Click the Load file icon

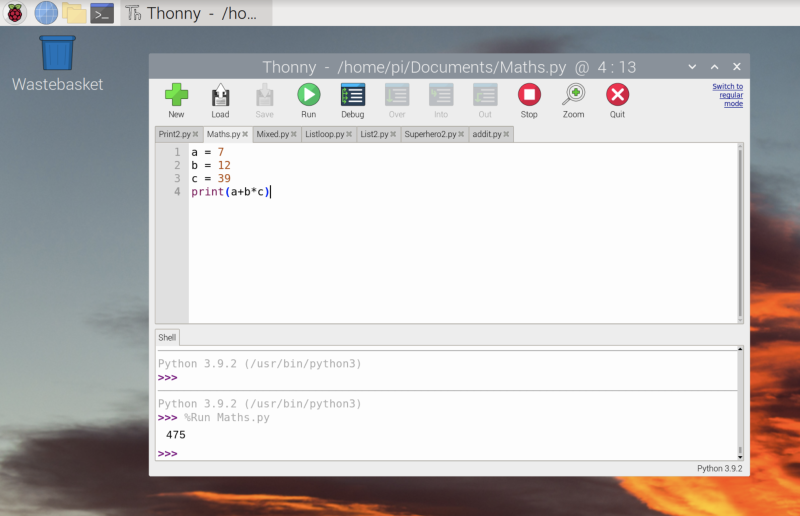click(x=220, y=95)
